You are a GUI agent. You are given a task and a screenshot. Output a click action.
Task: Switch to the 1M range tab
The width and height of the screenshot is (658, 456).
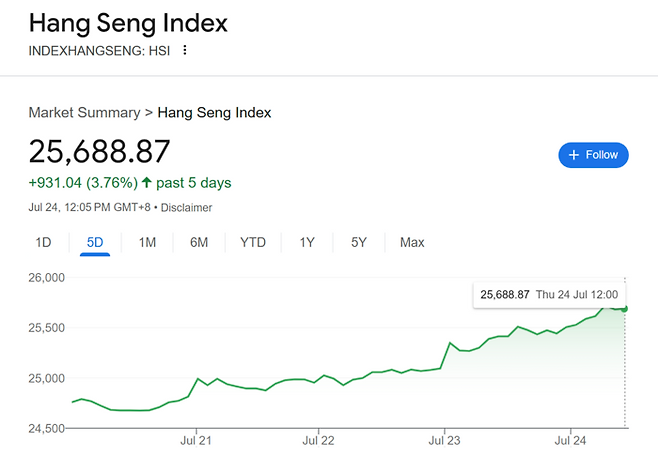coord(147,242)
